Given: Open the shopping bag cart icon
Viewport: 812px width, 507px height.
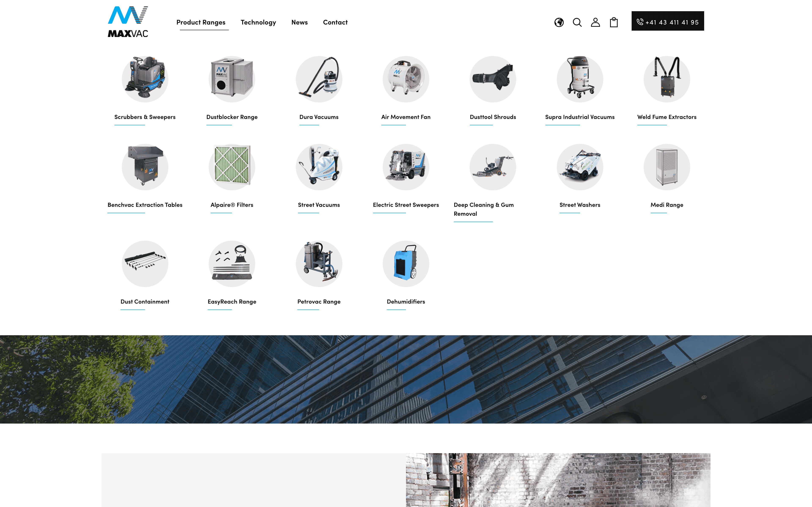Looking at the screenshot, I should [614, 22].
